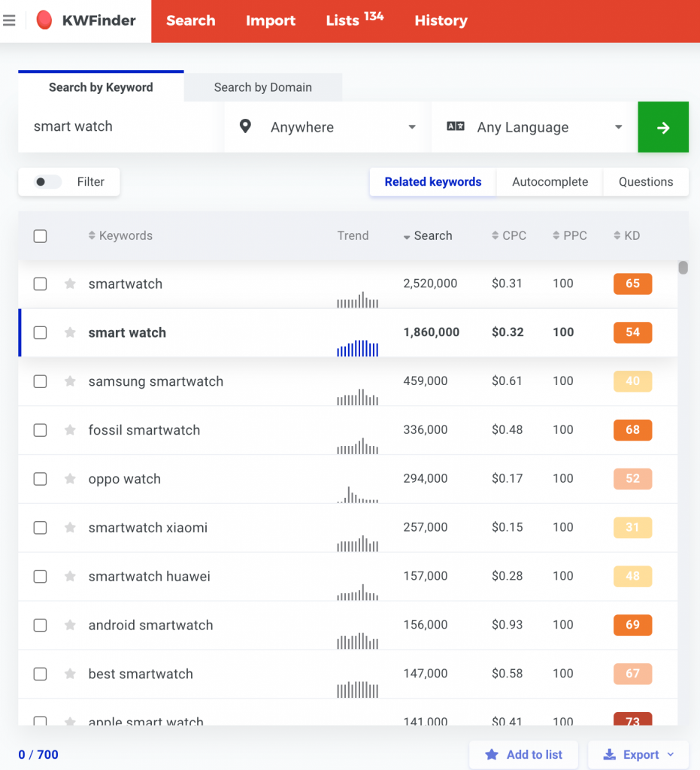The width and height of the screenshot is (700, 770).
Task: Star the fossil smartwatch keyword
Action: [70, 430]
